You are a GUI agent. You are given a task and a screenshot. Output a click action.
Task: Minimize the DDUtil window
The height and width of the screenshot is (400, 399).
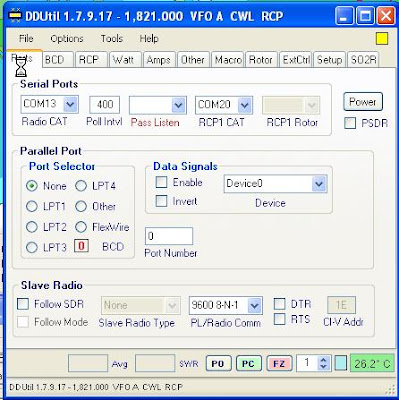pyautogui.click(x=344, y=16)
